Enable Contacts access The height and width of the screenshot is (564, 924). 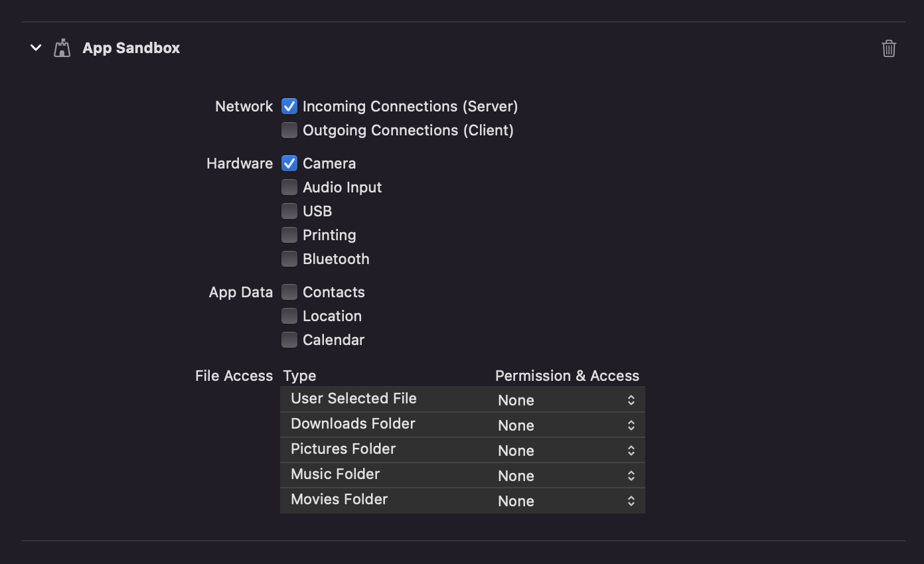coord(289,292)
